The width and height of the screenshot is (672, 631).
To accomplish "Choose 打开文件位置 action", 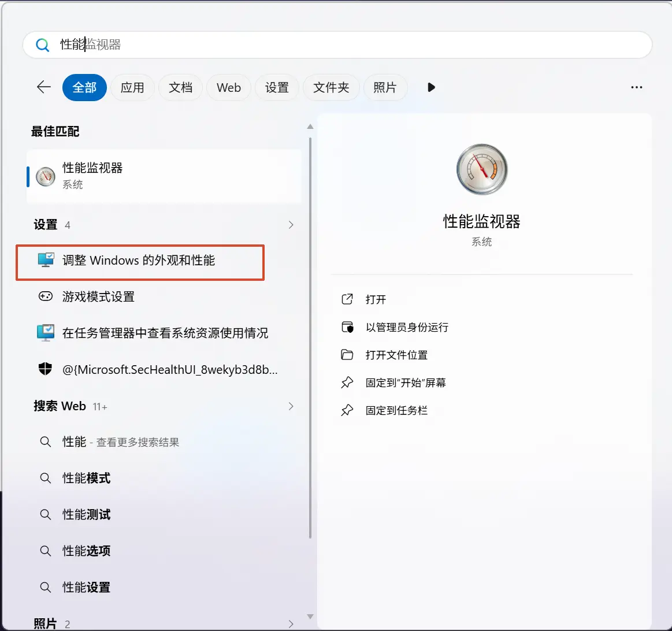I will coord(396,355).
